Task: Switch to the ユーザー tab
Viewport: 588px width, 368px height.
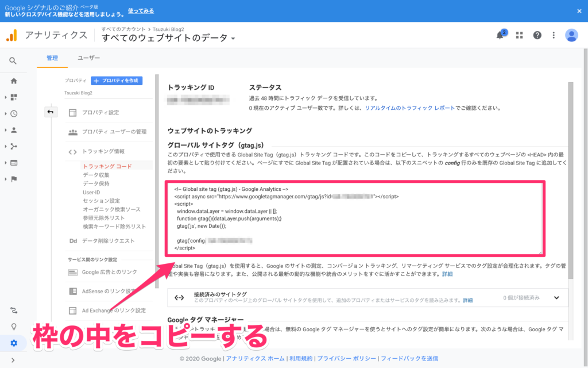Action: (89, 58)
